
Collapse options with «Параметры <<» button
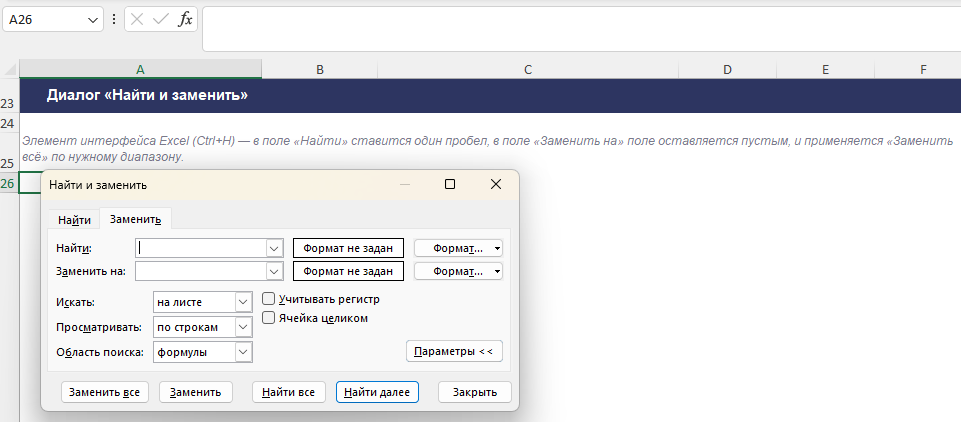coord(454,351)
